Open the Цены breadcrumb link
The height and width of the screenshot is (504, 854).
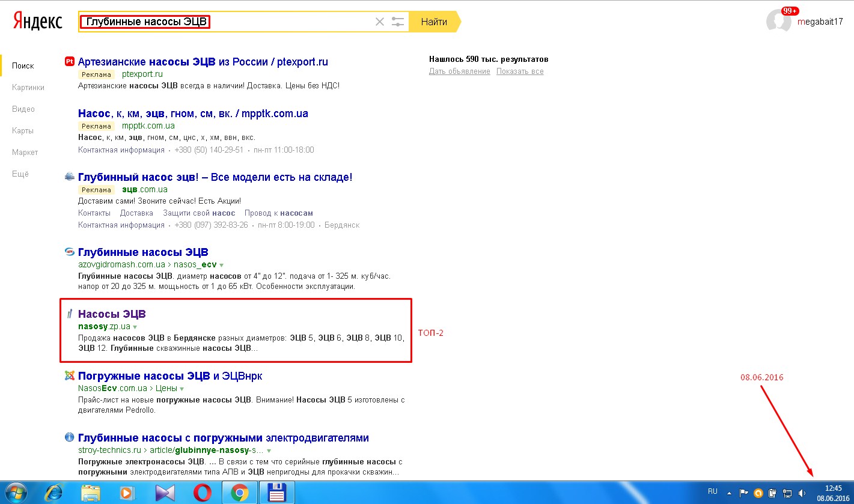[x=166, y=388]
